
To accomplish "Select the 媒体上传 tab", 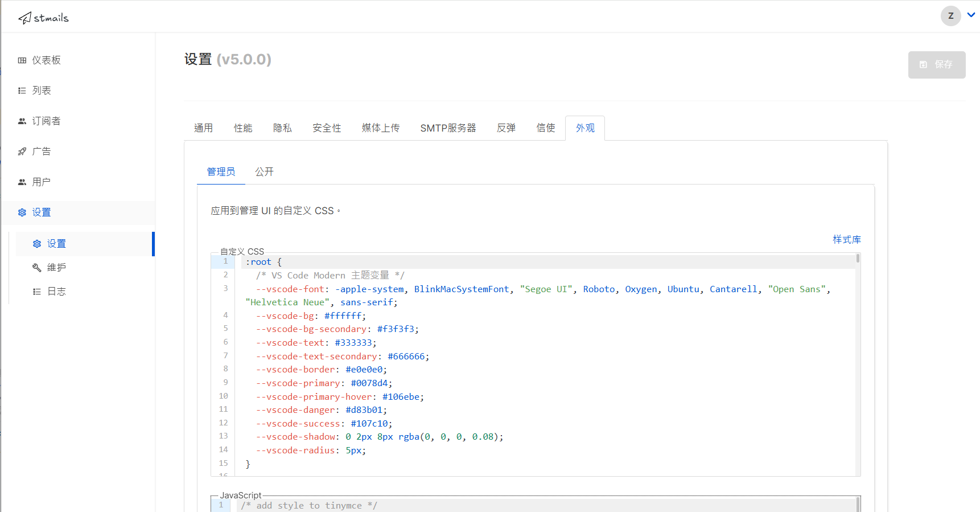I will pyautogui.click(x=381, y=128).
